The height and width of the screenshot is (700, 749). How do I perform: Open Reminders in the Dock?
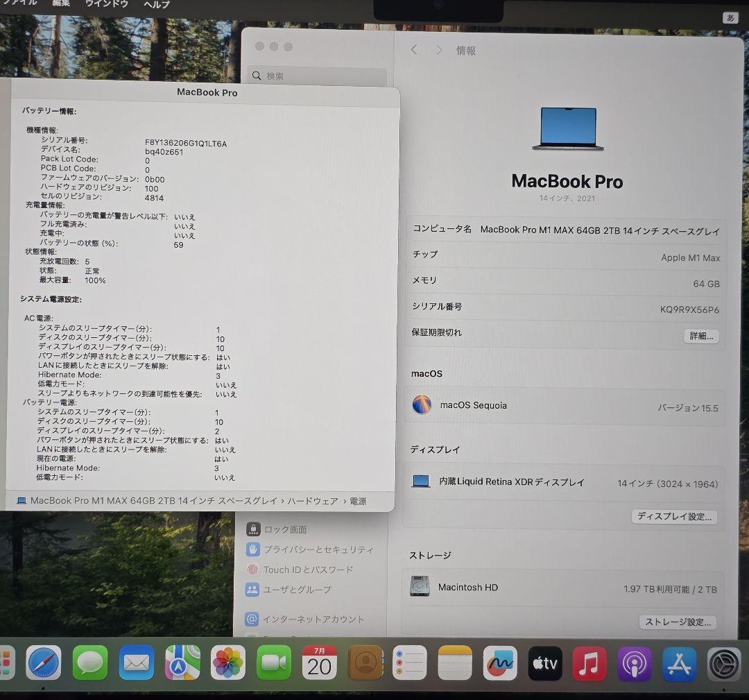(x=409, y=663)
